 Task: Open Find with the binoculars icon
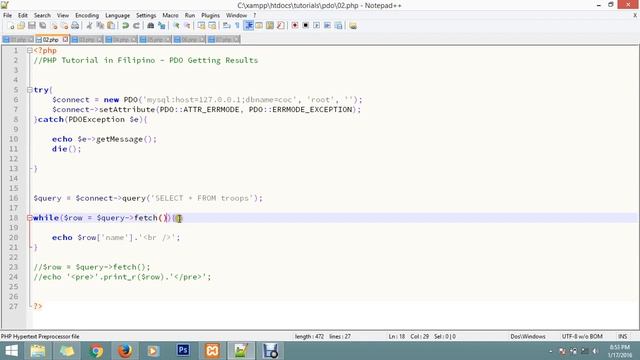[x=151, y=26]
